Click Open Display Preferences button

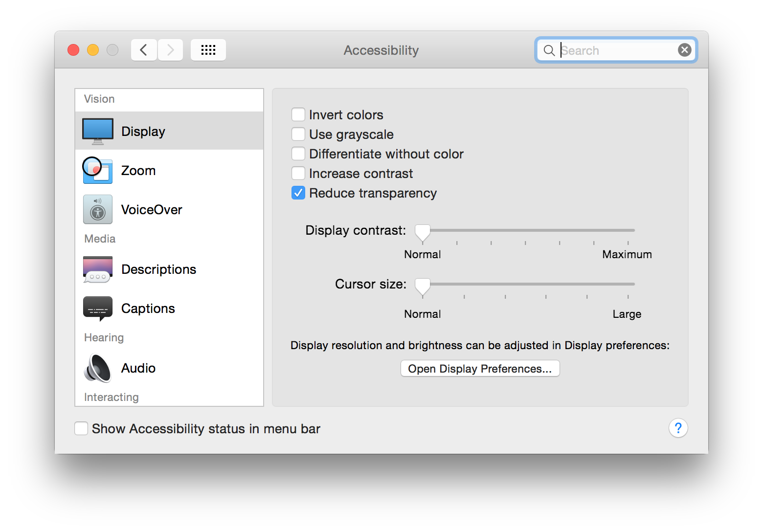480,369
